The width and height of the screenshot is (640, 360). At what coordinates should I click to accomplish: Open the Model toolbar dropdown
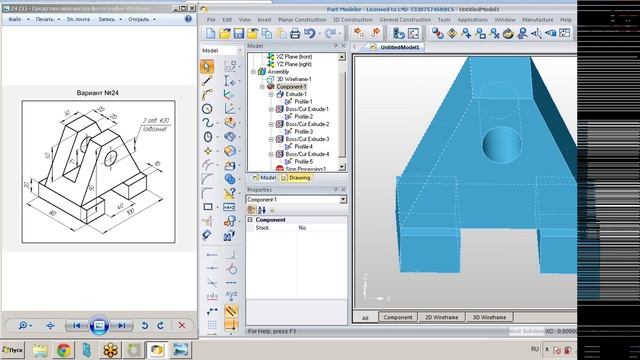pyautogui.click(x=240, y=51)
